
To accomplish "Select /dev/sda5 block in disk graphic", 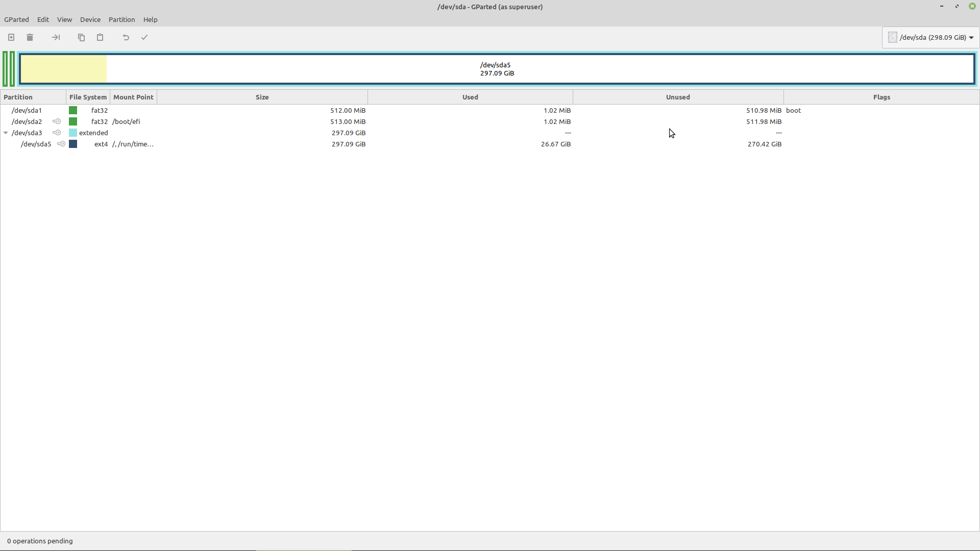I will pos(496,69).
